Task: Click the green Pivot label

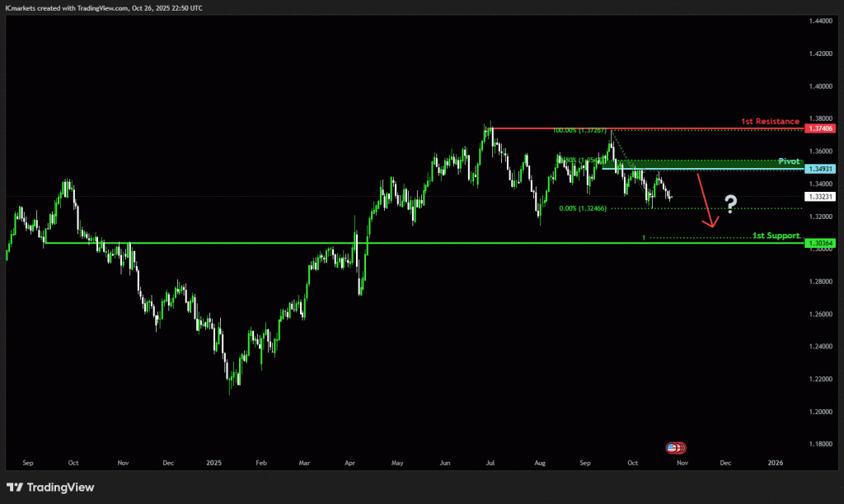Action: coord(790,161)
